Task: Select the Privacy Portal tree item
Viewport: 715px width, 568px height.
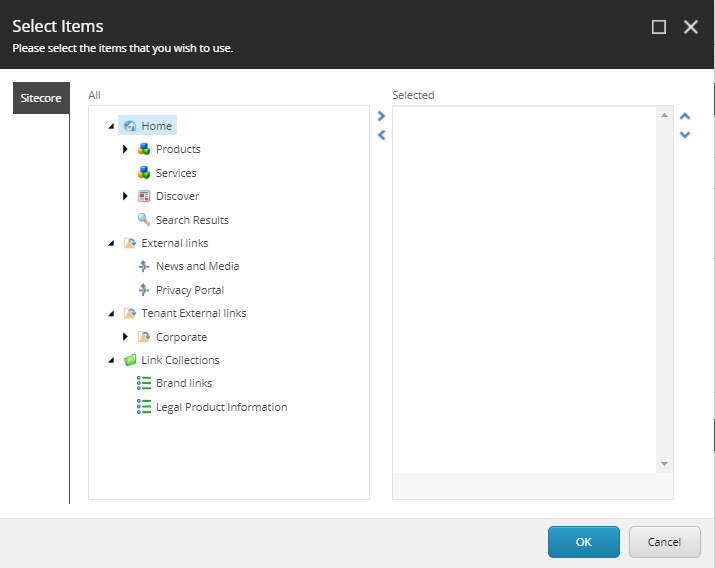Action: [x=190, y=290]
